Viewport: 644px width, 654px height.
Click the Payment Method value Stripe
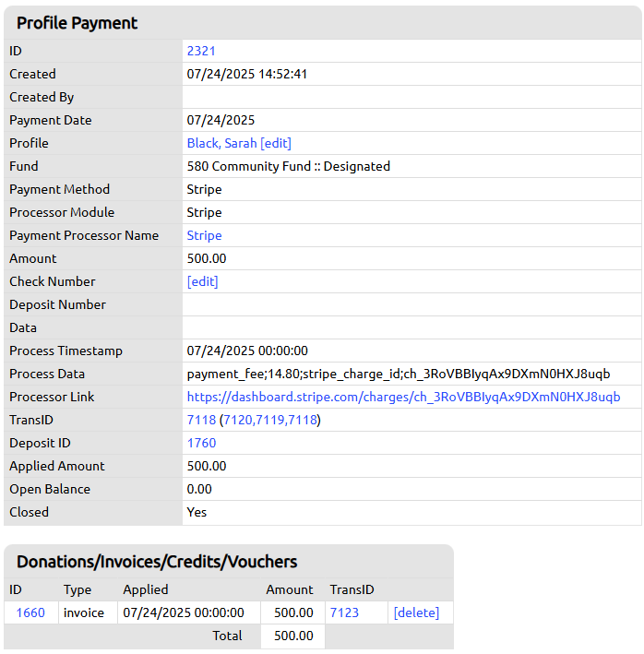(204, 189)
